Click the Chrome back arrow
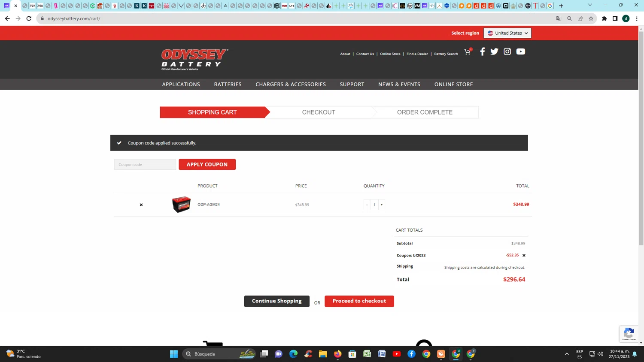644x362 pixels. [7, 18]
